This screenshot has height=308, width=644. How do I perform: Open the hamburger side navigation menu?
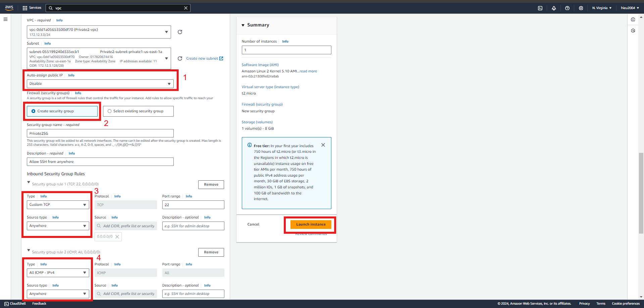coord(5,19)
